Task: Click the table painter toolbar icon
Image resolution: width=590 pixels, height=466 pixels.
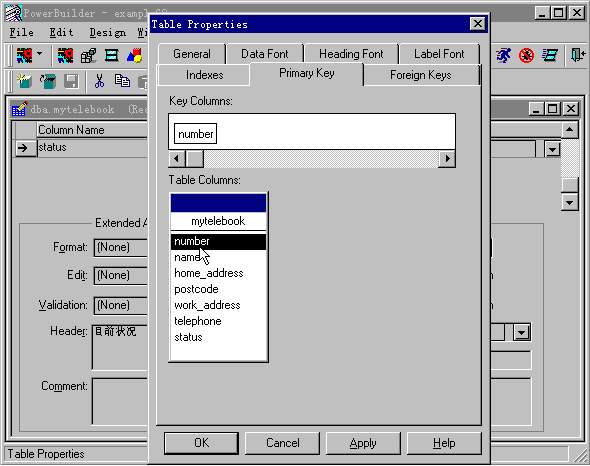Action: click(112, 56)
